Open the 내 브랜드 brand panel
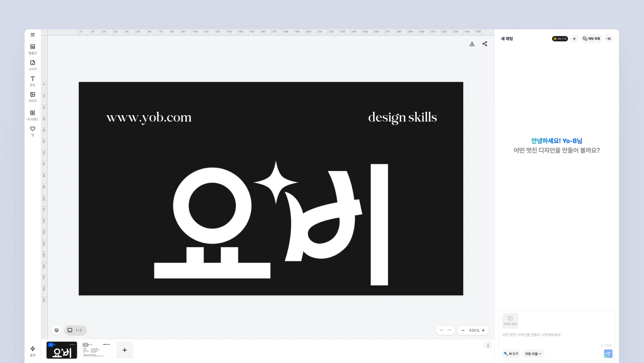644x363 pixels. click(32, 115)
